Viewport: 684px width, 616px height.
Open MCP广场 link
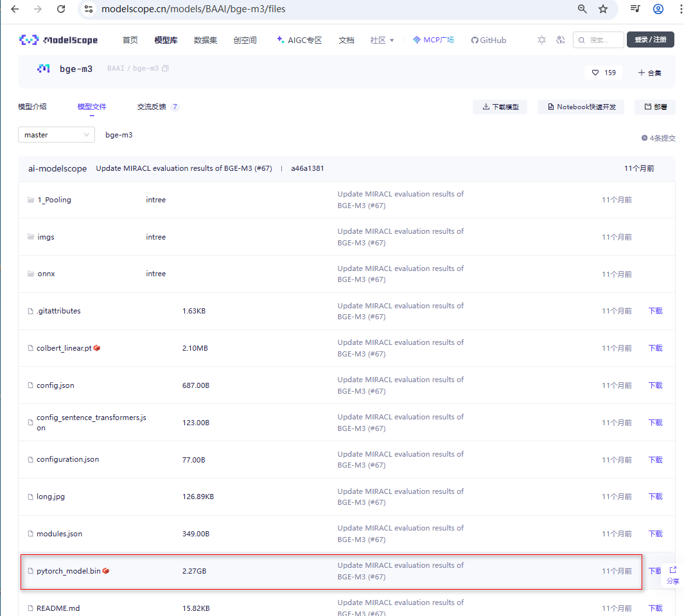pyautogui.click(x=433, y=40)
